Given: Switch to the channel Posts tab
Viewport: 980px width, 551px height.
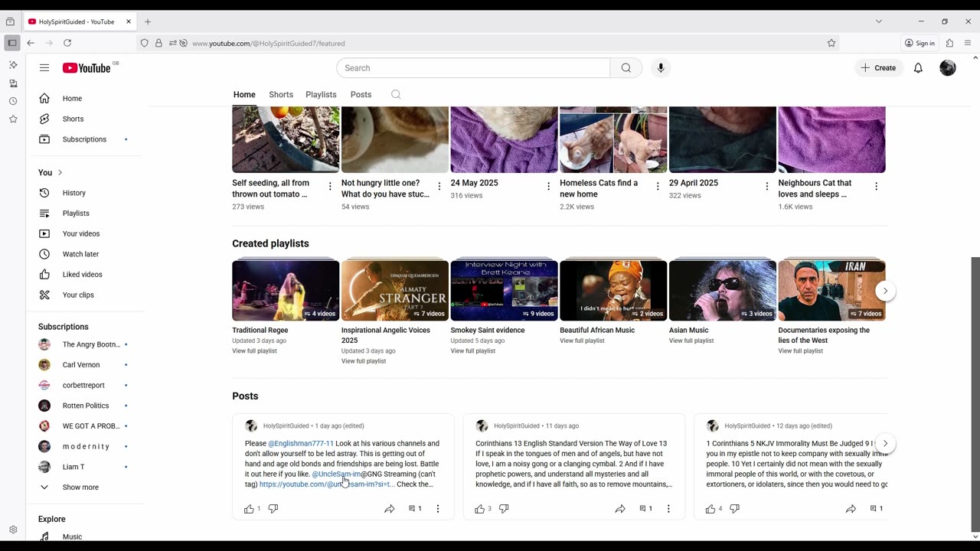Looking at the screenshot, I should point(361,95).
